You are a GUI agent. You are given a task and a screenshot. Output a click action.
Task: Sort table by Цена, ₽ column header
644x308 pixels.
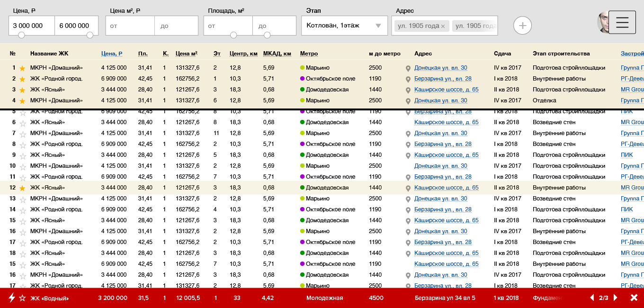[112, 54]
